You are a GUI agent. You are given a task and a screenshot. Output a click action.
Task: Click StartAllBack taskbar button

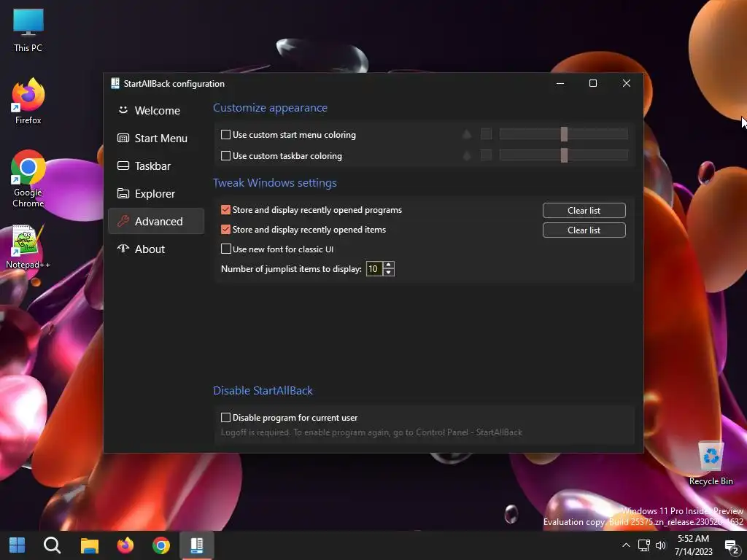(197, 545)
